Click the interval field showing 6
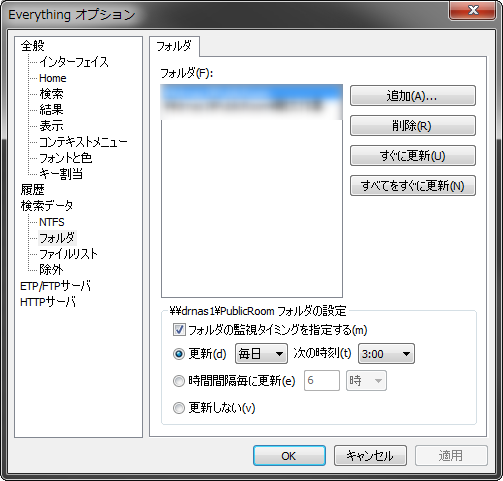Viewport: 503px width, 481px height. click(x=322, y=380)
